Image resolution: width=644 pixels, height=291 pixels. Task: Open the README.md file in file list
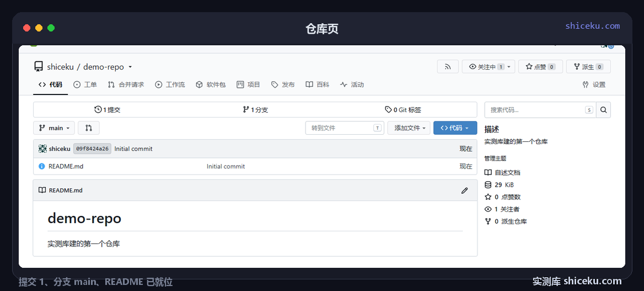[x=66, y=166]
